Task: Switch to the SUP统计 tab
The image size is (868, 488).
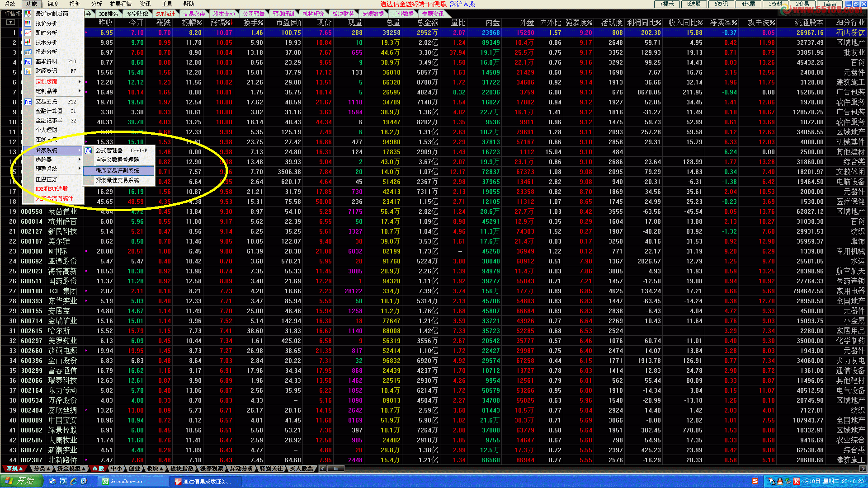Action: pyautogui.click(x=165, y=14)
